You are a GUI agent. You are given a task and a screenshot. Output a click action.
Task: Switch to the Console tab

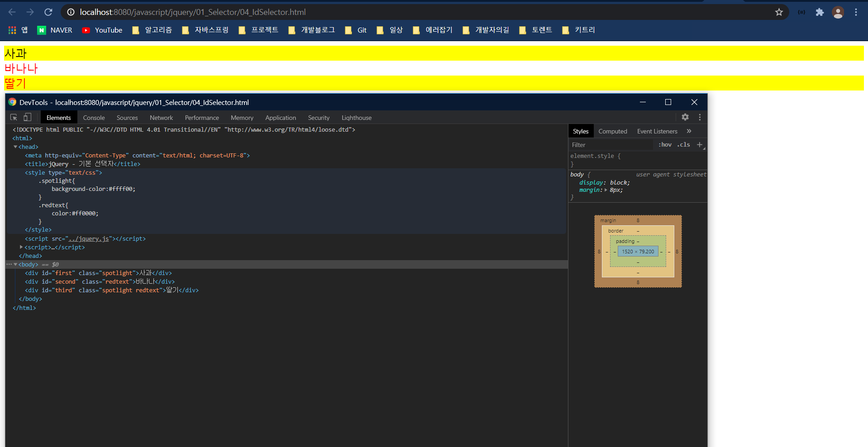[x=94, y=118]
